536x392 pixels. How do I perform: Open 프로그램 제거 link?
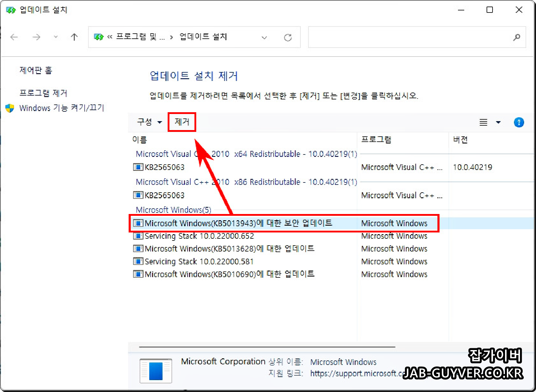point(43,93)
